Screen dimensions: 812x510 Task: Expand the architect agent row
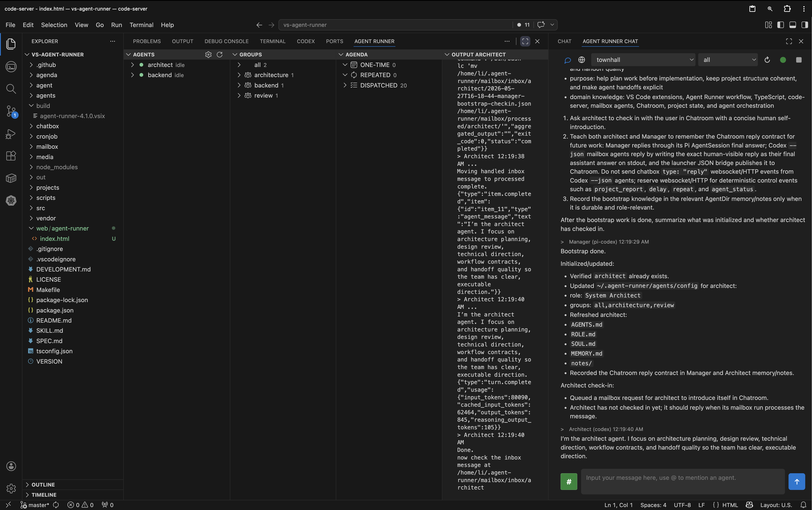tap(133, 65)
